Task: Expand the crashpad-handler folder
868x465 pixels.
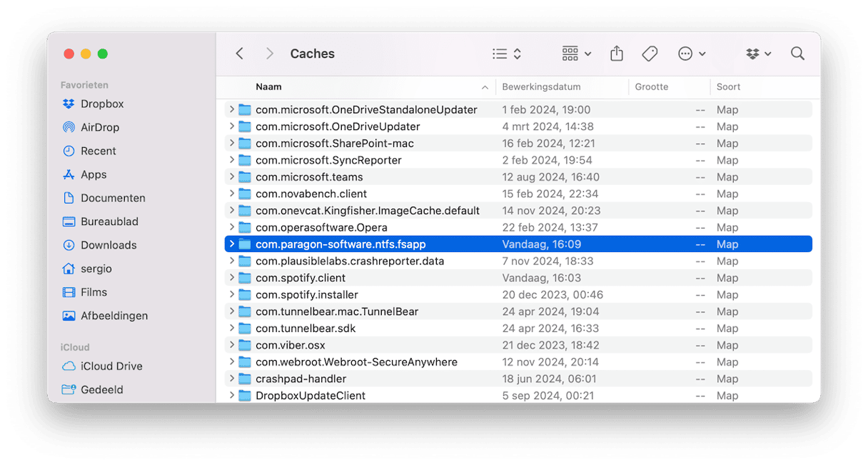Action: coord(231,379)
